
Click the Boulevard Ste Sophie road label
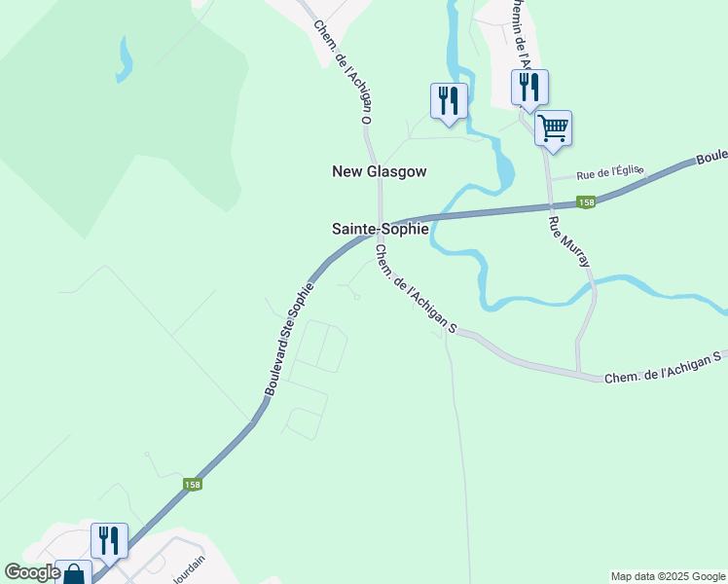(x=289, y=340)
